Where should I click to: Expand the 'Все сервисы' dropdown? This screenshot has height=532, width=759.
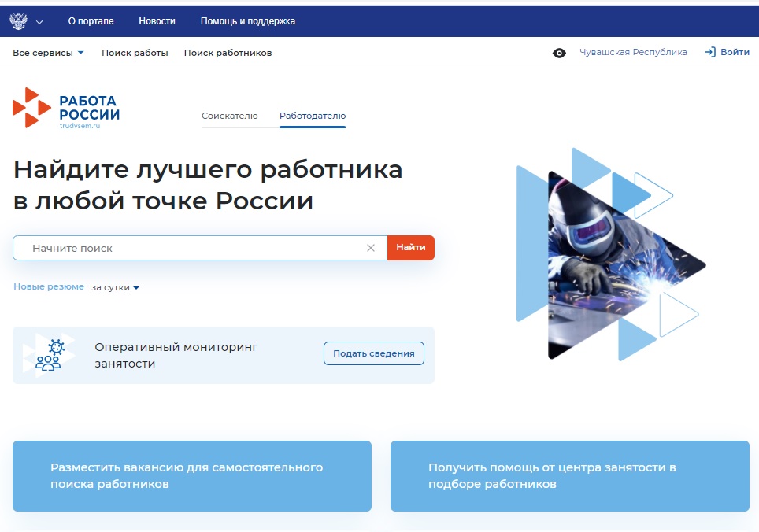[48, 53]
